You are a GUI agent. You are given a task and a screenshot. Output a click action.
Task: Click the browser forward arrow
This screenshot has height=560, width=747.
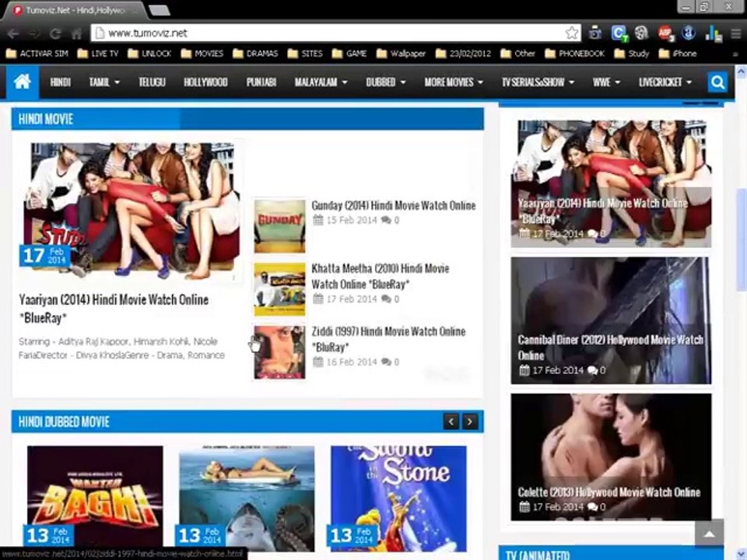pos(33,33)
